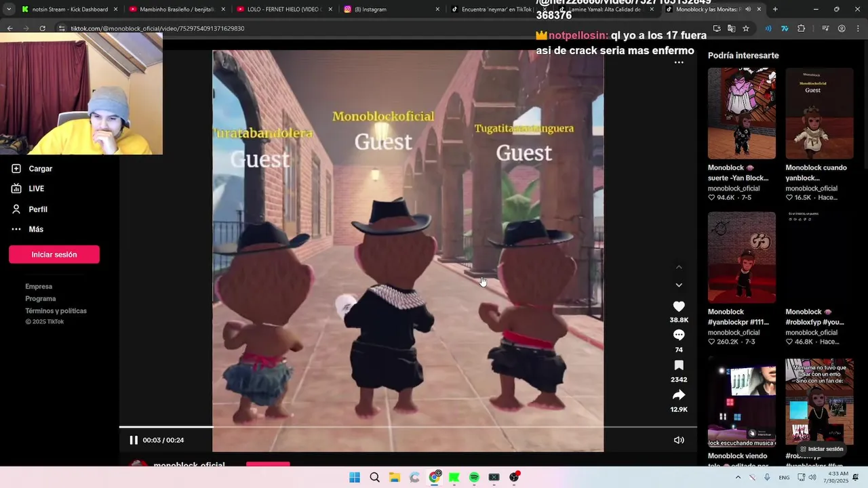Open OBS Studio from the taskbar
This screenshot has height=488, width=868.
tap(514, 477)
